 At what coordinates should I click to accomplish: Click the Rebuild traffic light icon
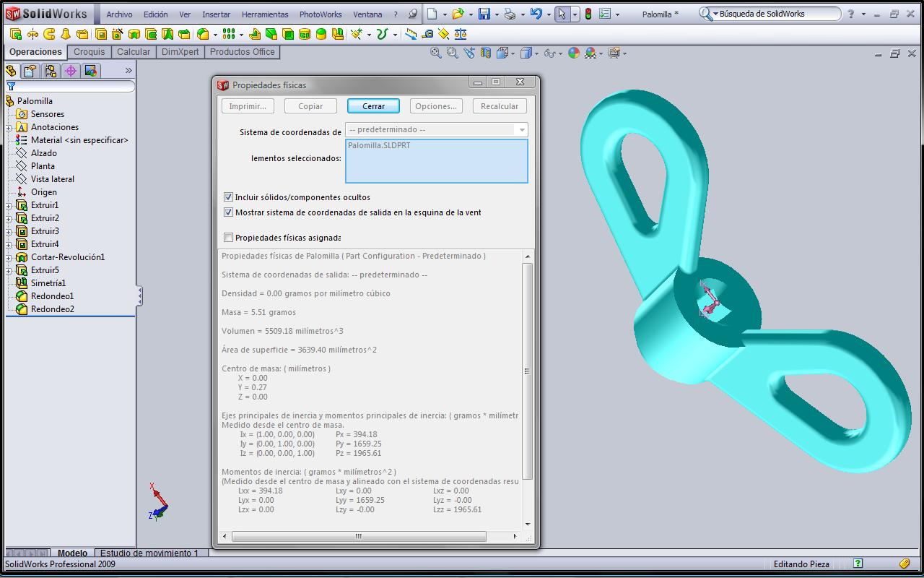coord(588,14)
